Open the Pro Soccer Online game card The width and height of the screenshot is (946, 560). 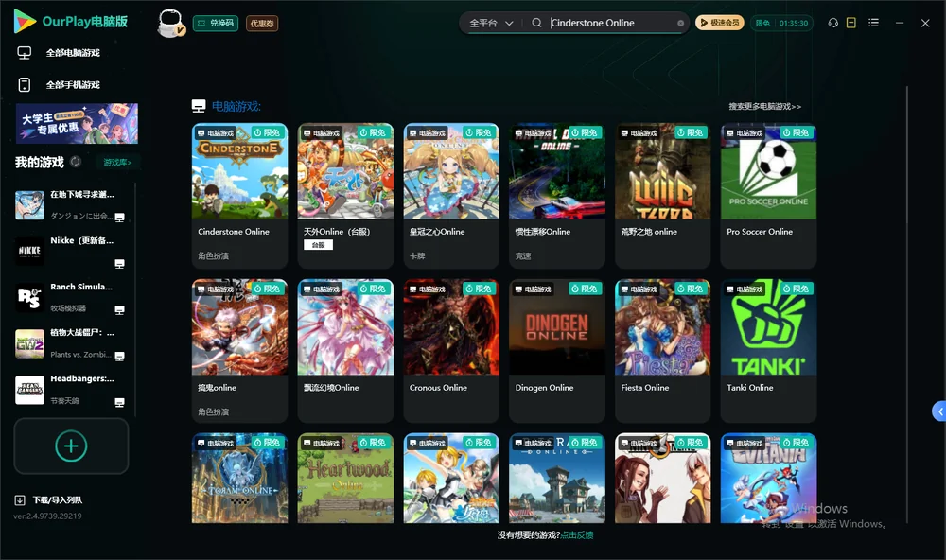[x=768, y=196]
